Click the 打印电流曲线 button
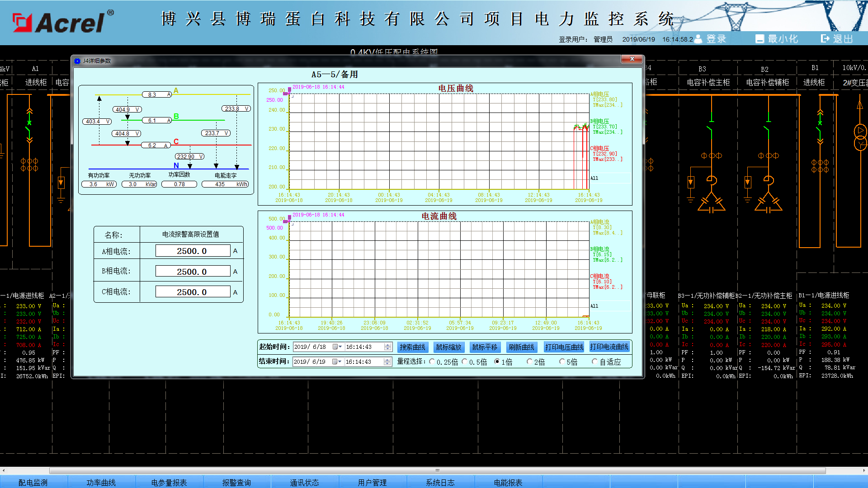 (x=609, y=347)
